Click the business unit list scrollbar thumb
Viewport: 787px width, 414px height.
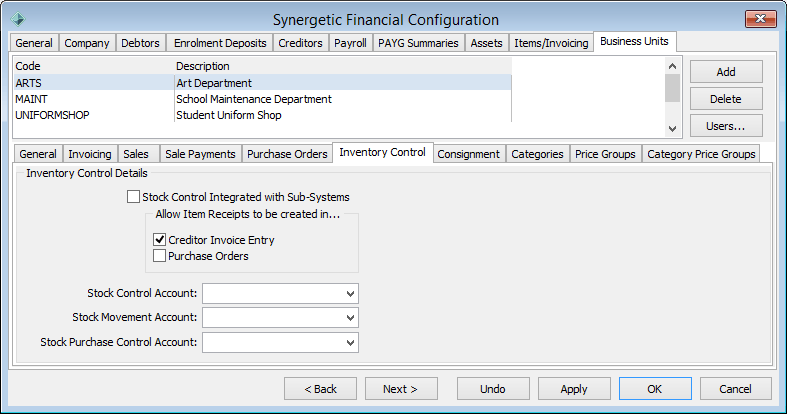(x=673, y=88)
